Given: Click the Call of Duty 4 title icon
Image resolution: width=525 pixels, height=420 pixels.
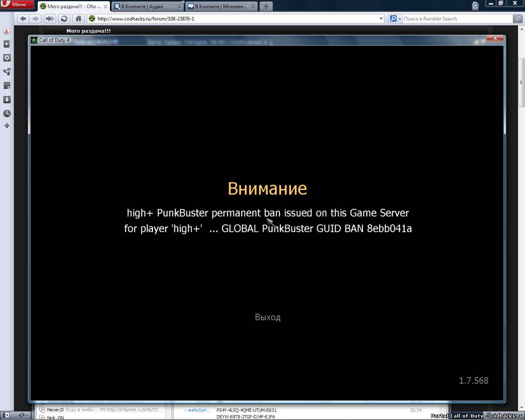Looking at the screenshot, I should [x=34, y=40].
